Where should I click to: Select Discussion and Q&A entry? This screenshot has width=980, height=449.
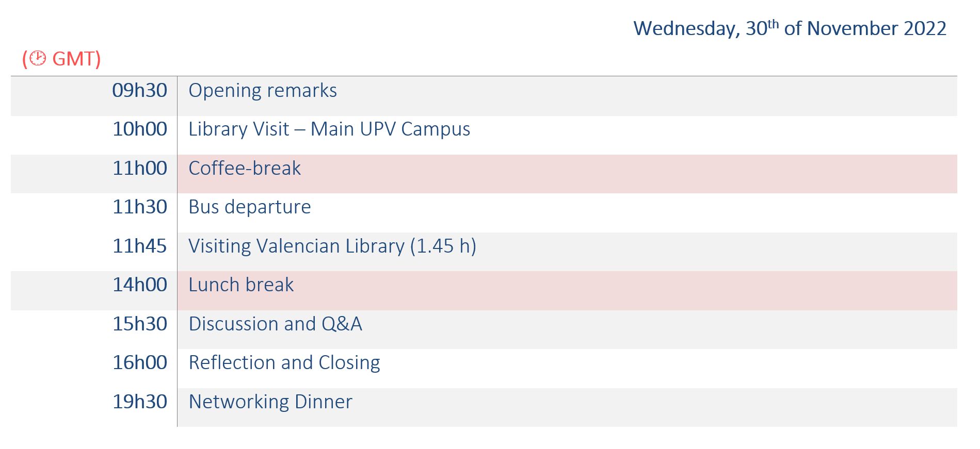[276, 324]
